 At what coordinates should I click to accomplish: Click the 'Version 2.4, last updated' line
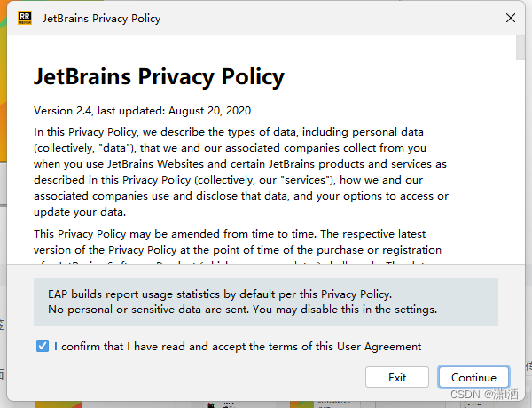(142, 111)
